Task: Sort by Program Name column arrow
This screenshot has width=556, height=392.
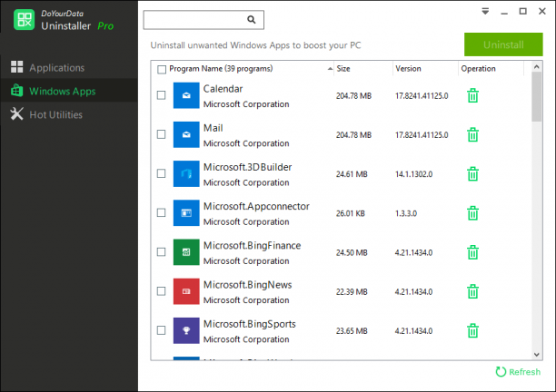Action: point(330,69)
